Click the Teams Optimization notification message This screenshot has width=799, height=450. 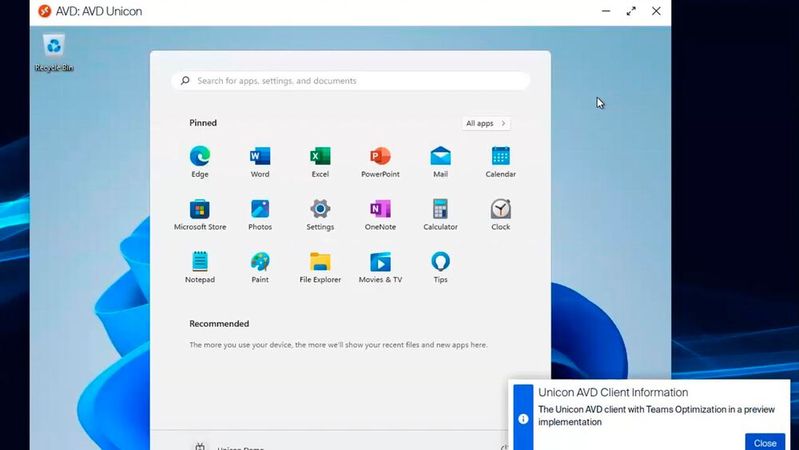click(x=656, y=415)
